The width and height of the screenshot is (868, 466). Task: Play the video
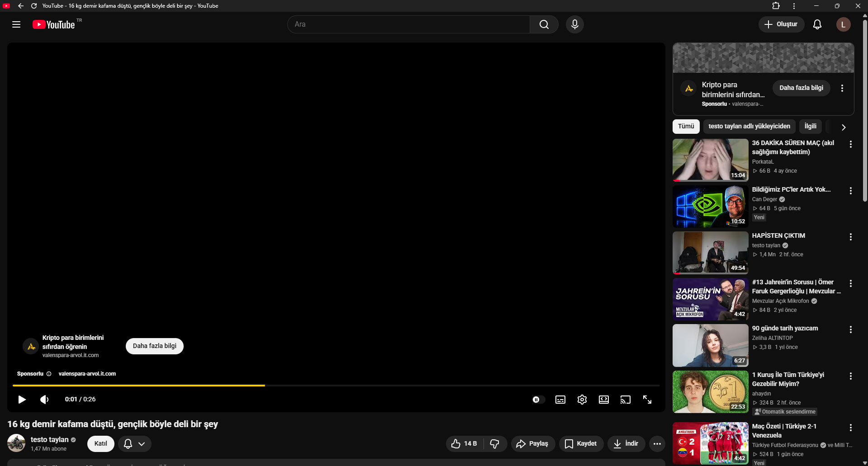22,399
